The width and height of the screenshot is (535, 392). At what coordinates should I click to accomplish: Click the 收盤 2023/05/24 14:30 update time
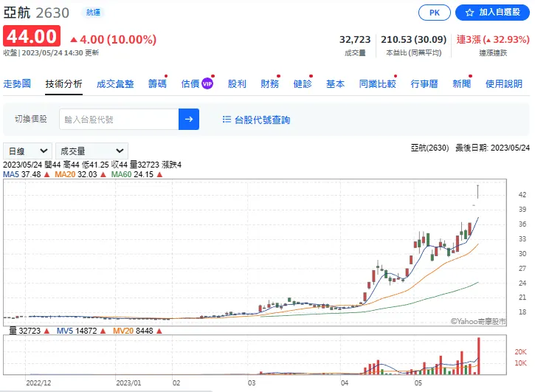(x=51, y=53)
